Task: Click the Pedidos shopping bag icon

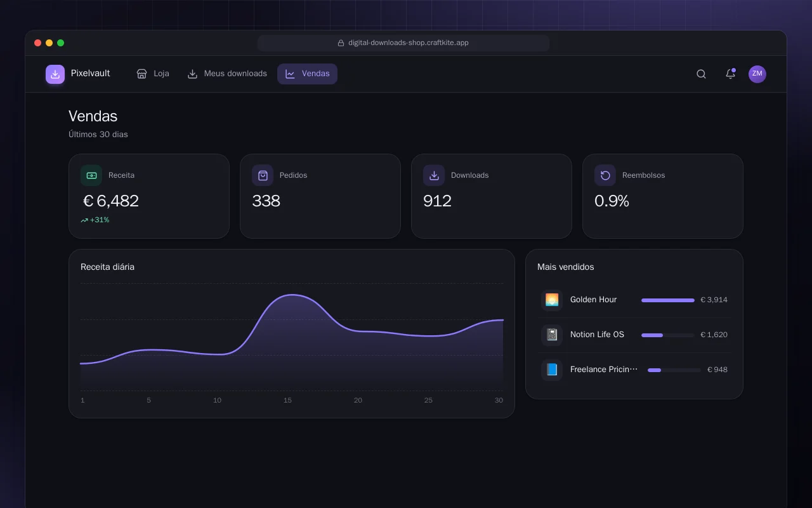Action: tap(263, 175)
